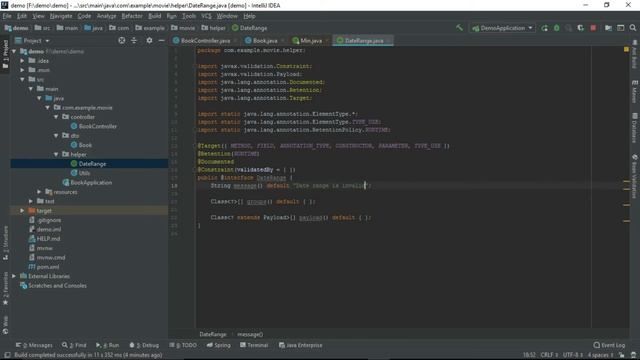Open the Bean Validation side panel
The height and width of the screenshot is (360, 640).
(x=634, y=176)
